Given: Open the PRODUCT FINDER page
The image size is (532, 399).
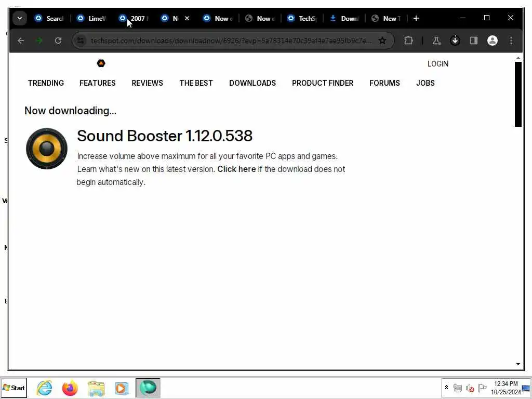Looking at the screenshot, I should [x=323, y=83].
